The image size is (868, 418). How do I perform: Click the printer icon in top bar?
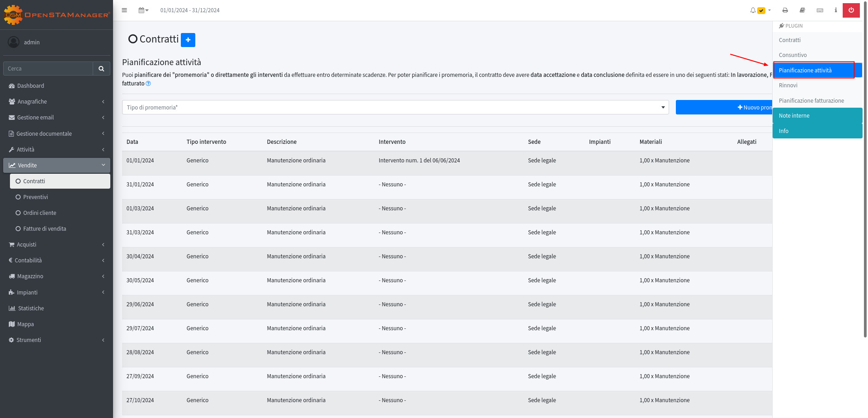tap(785, 10)
